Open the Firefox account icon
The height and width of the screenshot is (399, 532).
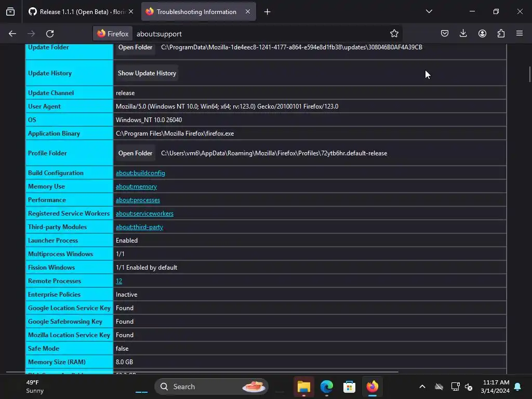click(482, 33)
